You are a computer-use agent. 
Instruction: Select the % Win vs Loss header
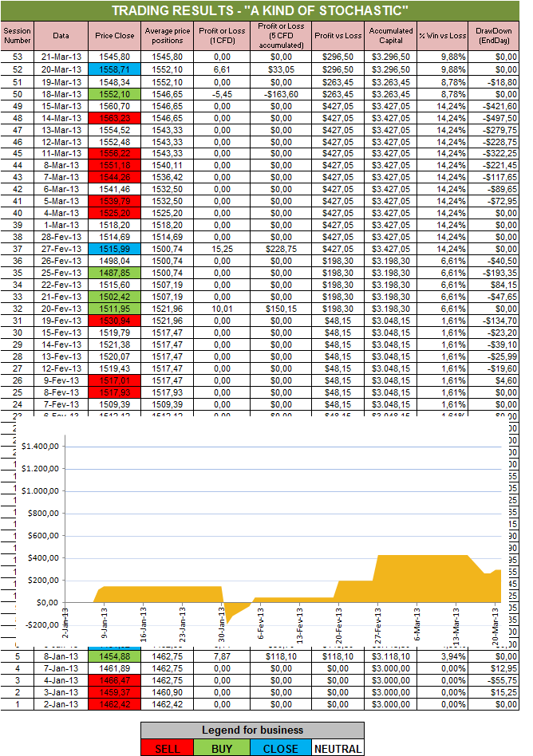click(442, 36)
